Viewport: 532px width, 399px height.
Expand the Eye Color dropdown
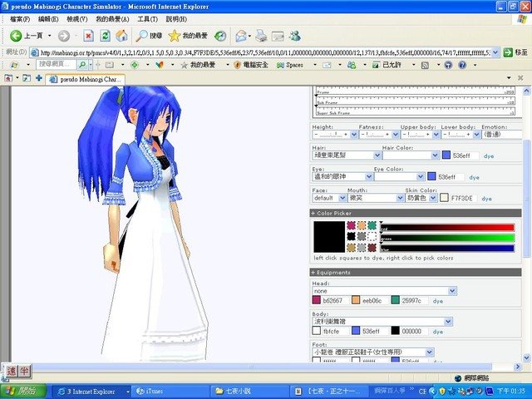pos(421,177)
